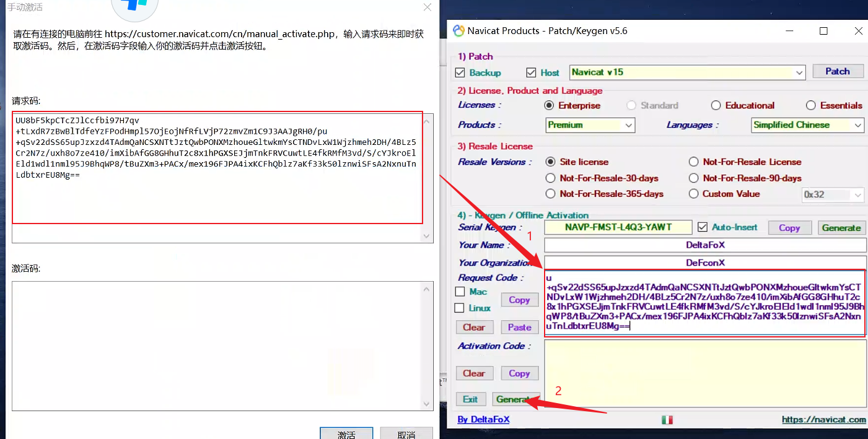Click the Patch button
Screen dimensions: 868x439
coord(838,71)
